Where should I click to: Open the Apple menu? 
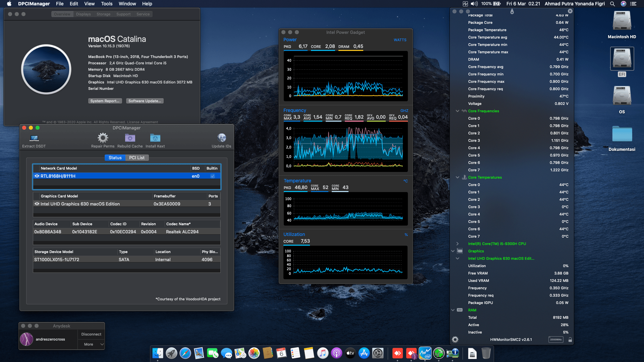tap(9, 4)
